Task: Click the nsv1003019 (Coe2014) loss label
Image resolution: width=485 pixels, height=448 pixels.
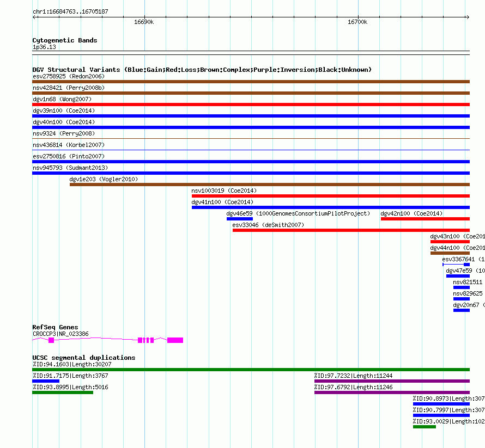Action: click(224, 191)
